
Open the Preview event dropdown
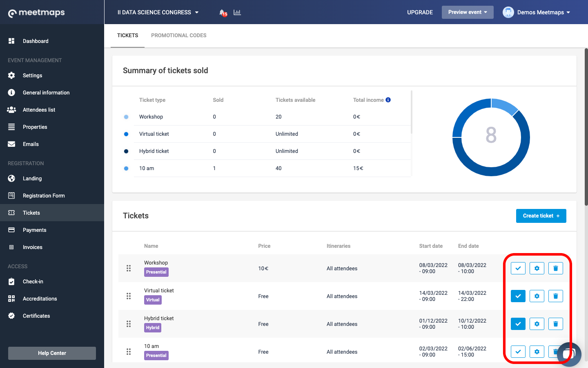[467, 12]
